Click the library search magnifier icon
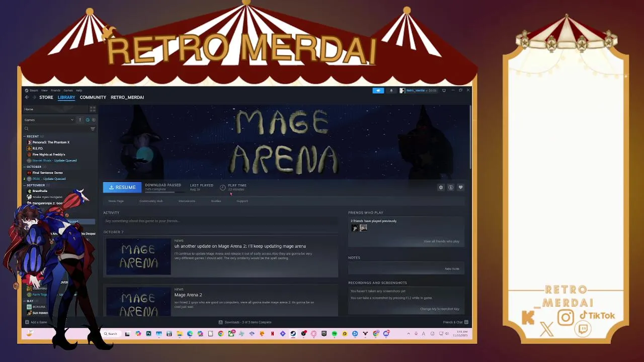Viewport: 644px width, 362px height. [27, 129]
